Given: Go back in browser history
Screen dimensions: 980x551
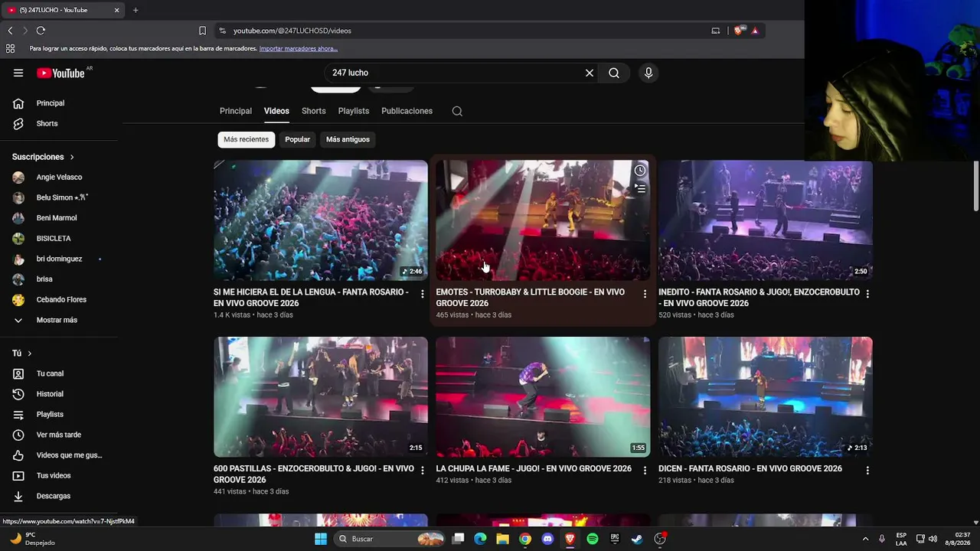Looking at the screenshot, I should click(10, 31).
